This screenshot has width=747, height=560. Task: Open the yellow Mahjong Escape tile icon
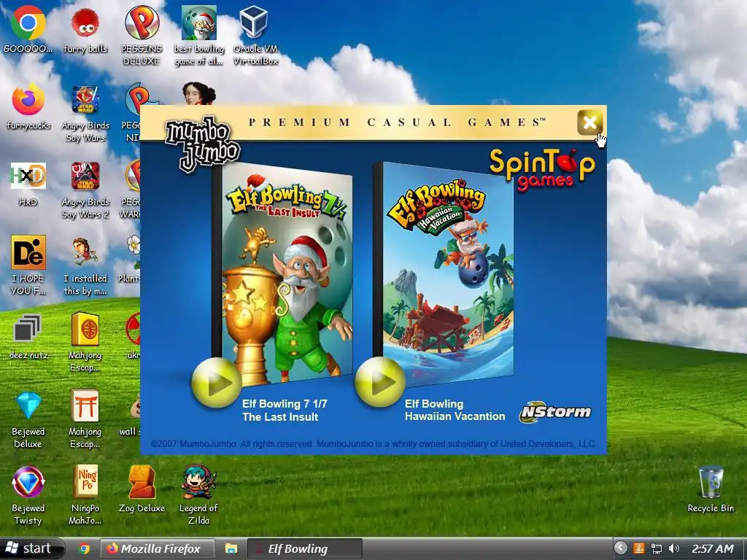tap(85, 329)
